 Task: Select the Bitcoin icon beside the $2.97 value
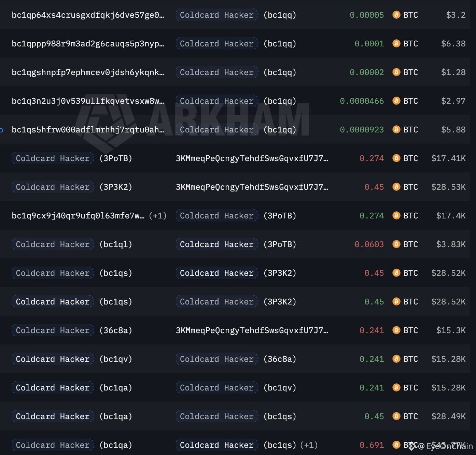point(396,101)
